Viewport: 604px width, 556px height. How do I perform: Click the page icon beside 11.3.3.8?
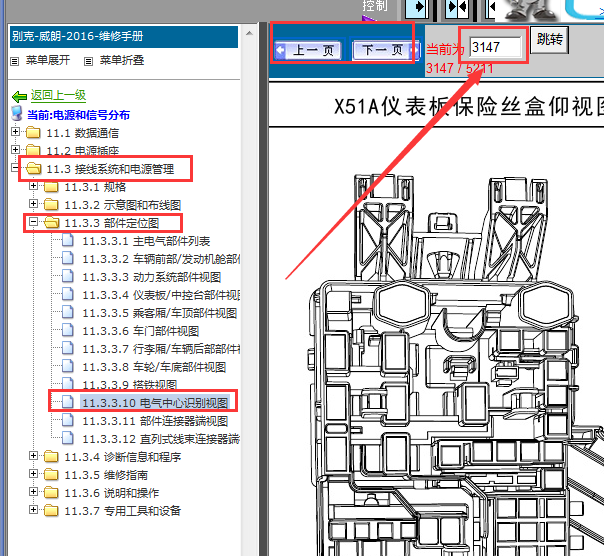coord(68,366)
